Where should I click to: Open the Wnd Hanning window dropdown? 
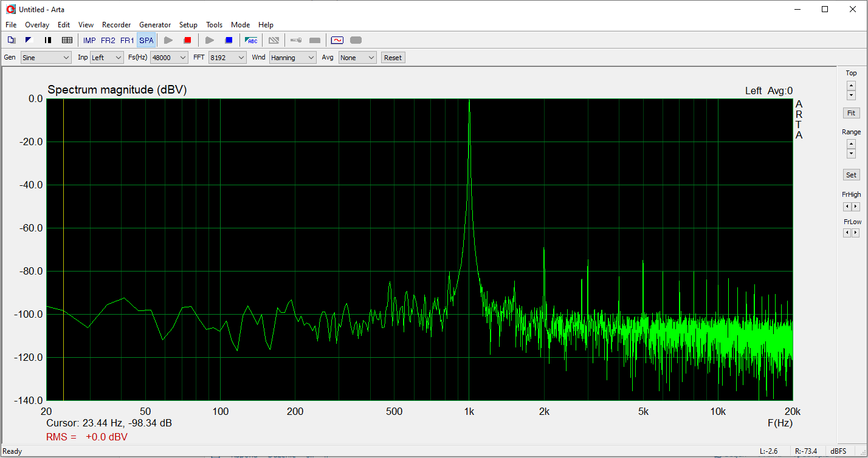click(x=293, y=58)
